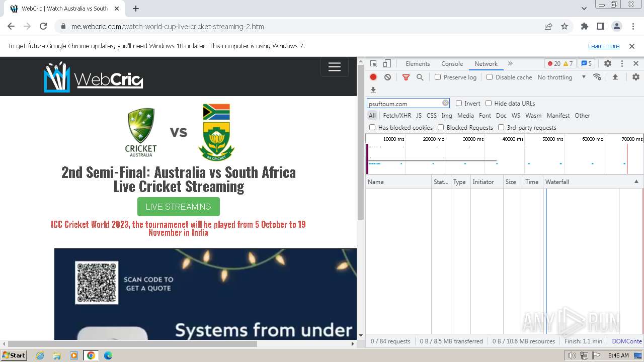Viewport: 644px width, 362px height.
Task: Export HAR file download icon
Action: pos(373,90)
